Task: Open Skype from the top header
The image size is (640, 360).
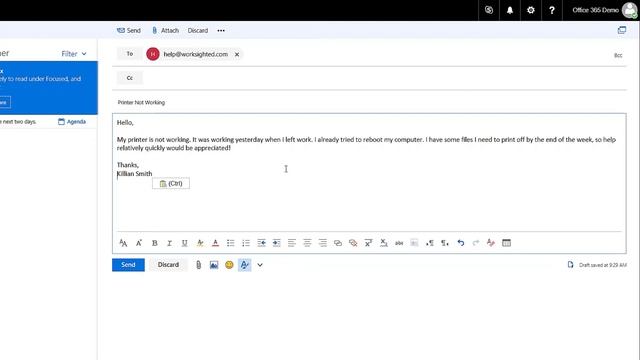Action: click(x=489, y=10)
